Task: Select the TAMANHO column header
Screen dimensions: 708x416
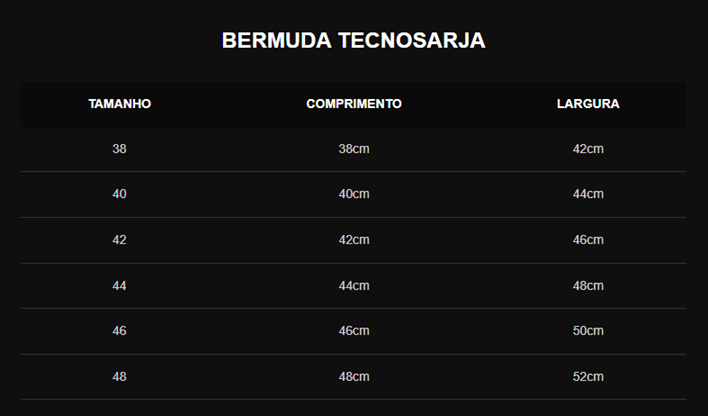Action: [x=120, y=104]
